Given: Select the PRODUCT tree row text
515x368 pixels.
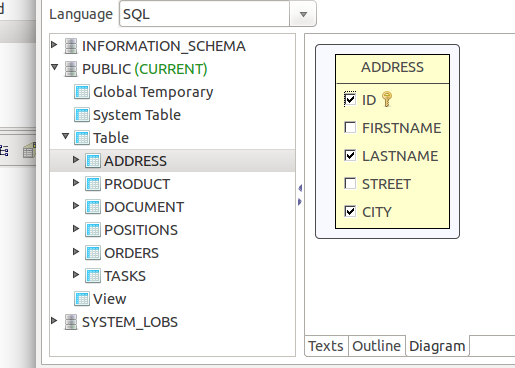Looking at the screenshot, I should 137,184.
